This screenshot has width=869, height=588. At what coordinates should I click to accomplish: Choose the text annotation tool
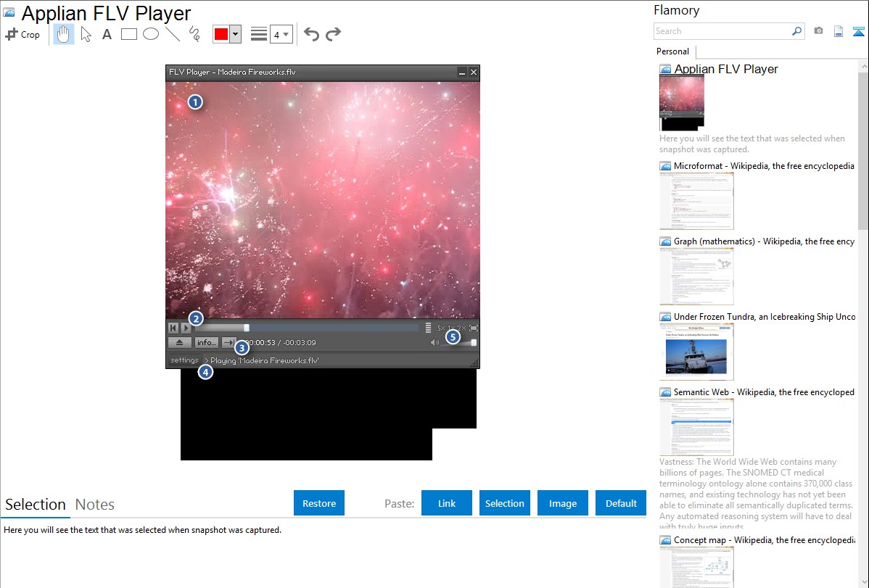click(x=107, y=34)
